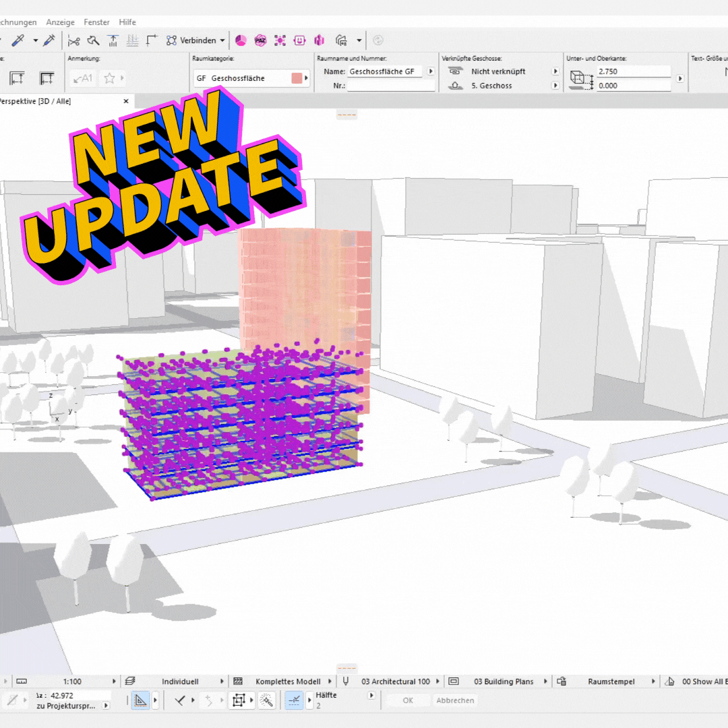Toggle the guide lines triangle button
This screenshot has width=728, height=728.
tap(140, 700)
